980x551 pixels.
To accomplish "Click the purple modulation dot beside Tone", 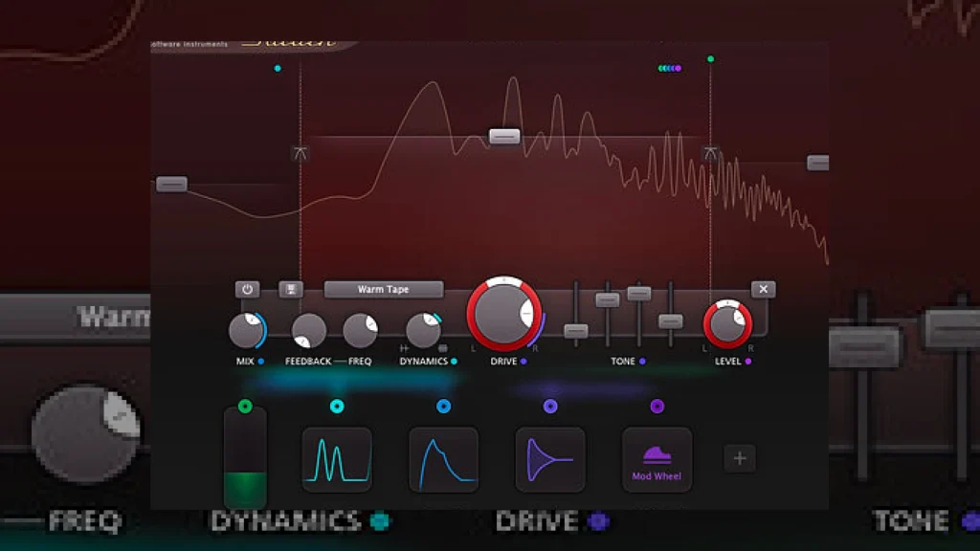I will 642,361.
